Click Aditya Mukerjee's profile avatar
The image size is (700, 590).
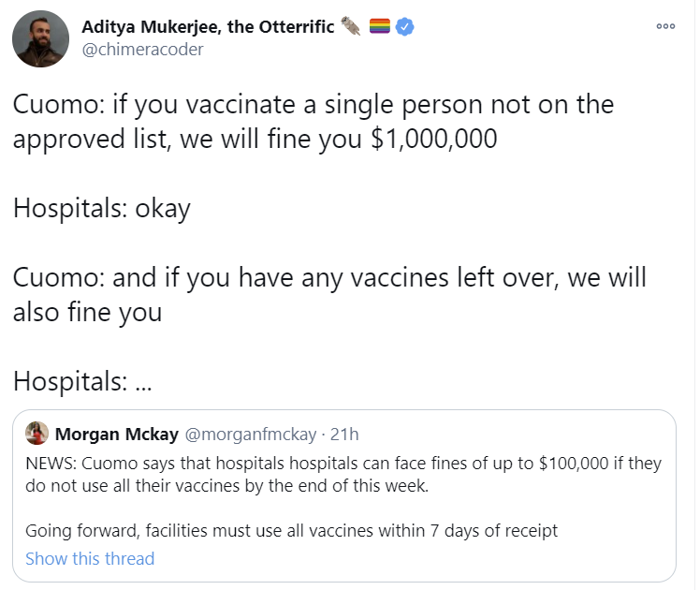pos(39,38)
